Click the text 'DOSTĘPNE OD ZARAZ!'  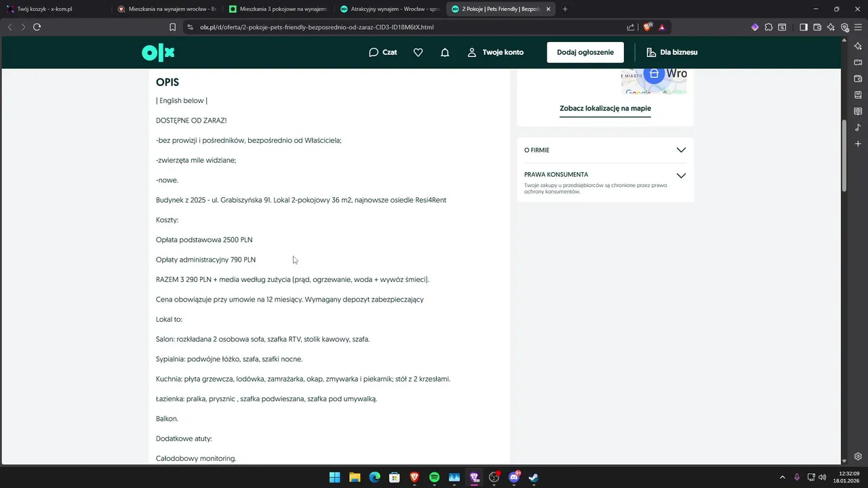tap(191, 121)
